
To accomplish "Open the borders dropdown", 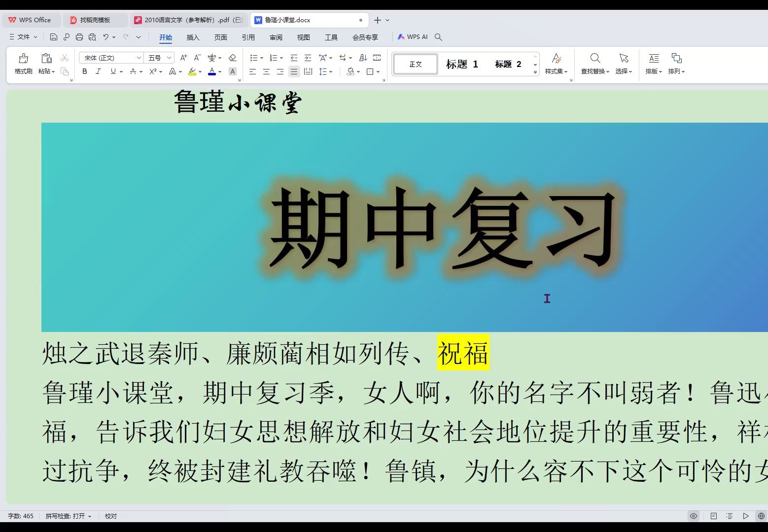I will click(x=378, y=71).
